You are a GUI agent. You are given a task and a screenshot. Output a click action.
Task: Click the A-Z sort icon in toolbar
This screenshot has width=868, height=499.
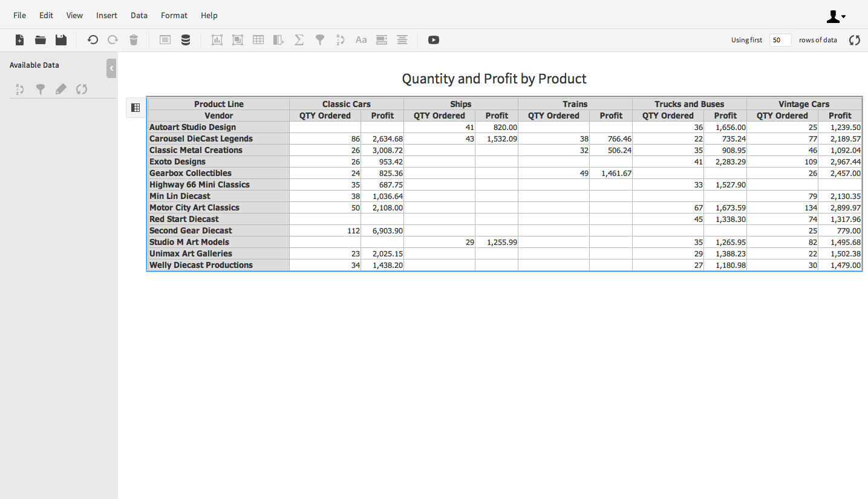click(x=340, y=40)
